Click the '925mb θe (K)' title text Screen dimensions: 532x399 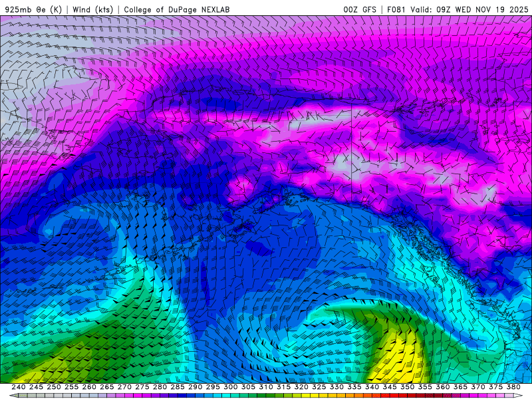coord(33,9)
